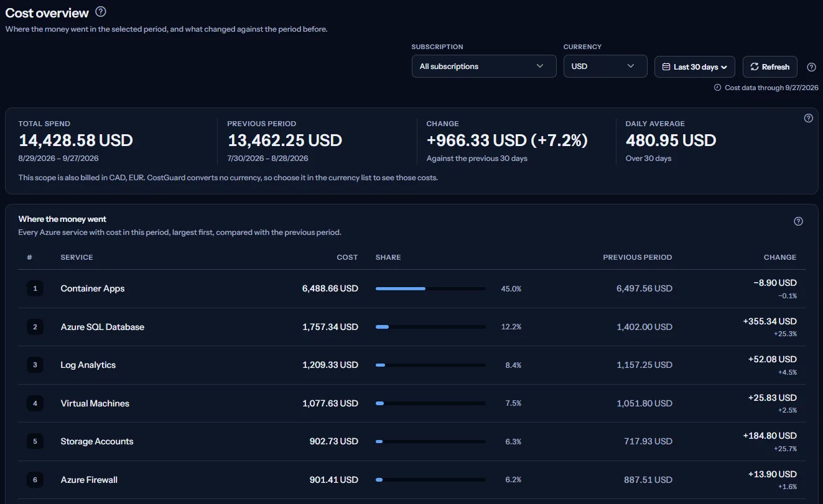This screenshot has height=504, width=823.
Task: Click the rank badge number 1
Action: point(35,288)
